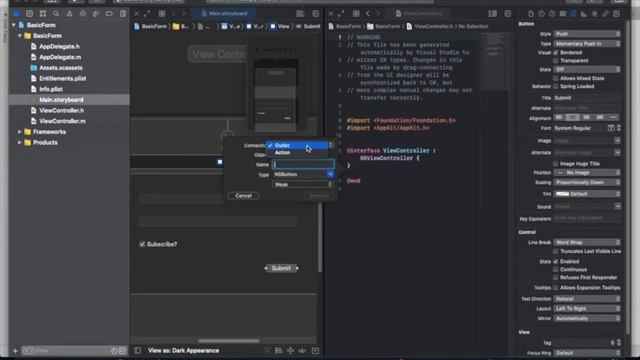The width and height of the screenshot is (640, 360).
Task: Open the Symbol navigator
Action: (x=42, y=13)
